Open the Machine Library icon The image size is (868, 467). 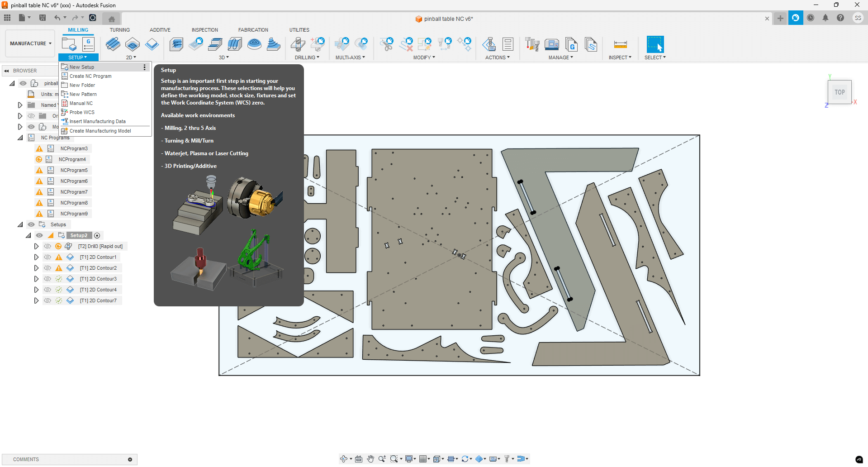coord(552,44)
